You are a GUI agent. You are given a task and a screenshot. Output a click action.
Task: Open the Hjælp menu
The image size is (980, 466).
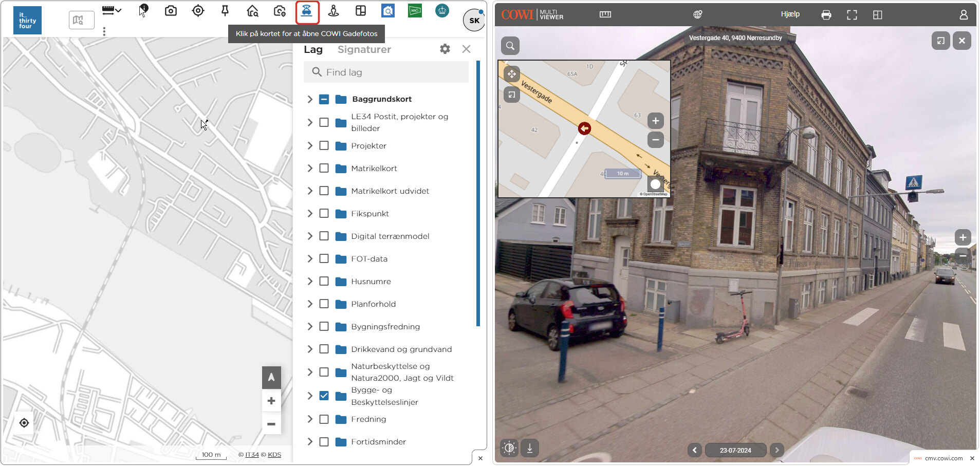790,14
